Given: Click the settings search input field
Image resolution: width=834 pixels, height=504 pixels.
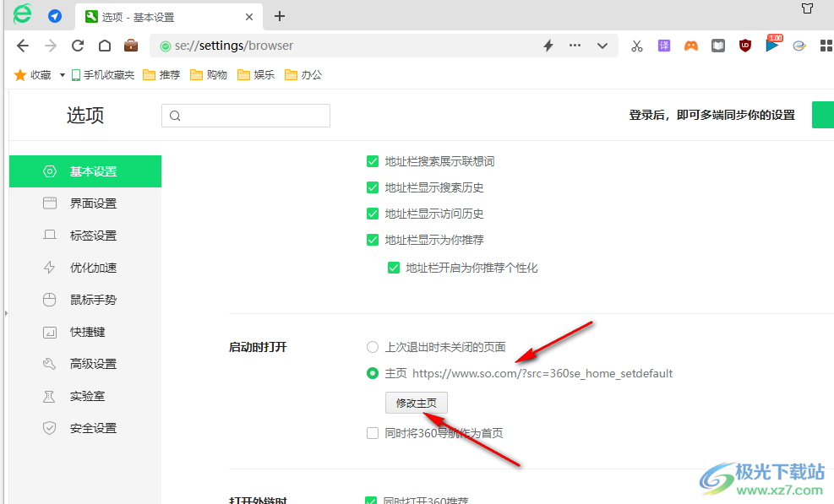Looking at the screenshot, I should [246, 116].
